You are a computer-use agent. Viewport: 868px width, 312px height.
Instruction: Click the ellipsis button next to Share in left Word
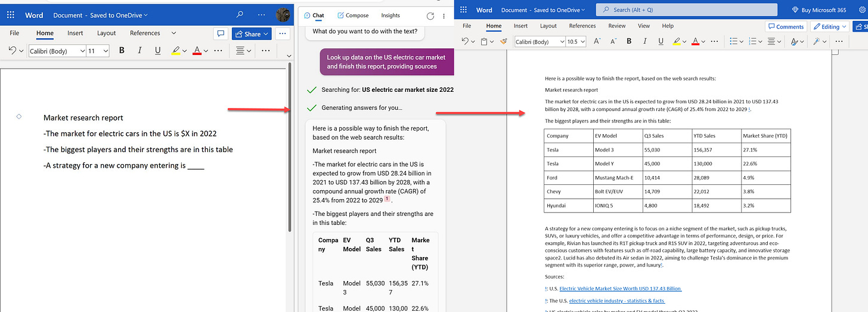[283, 33]
